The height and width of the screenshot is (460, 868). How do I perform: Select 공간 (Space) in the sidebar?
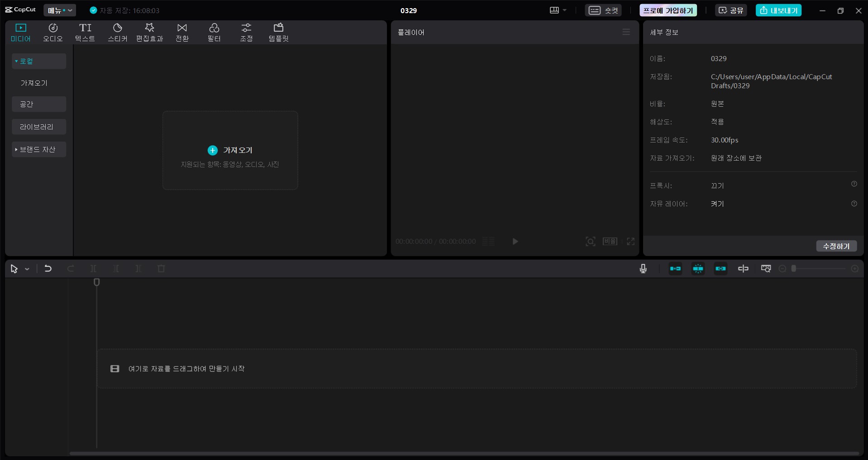(39, 104)
